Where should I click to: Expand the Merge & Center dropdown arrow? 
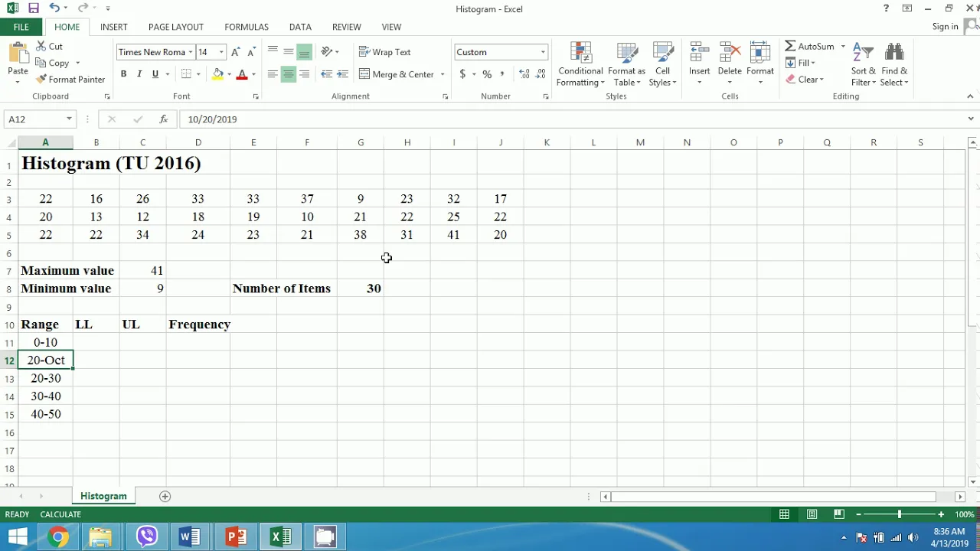442,74
